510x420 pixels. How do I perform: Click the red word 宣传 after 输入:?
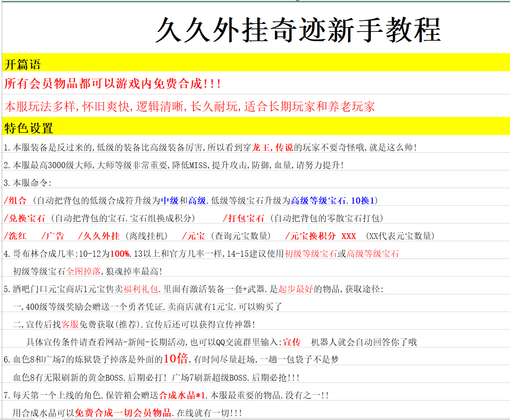pos(291,342)
